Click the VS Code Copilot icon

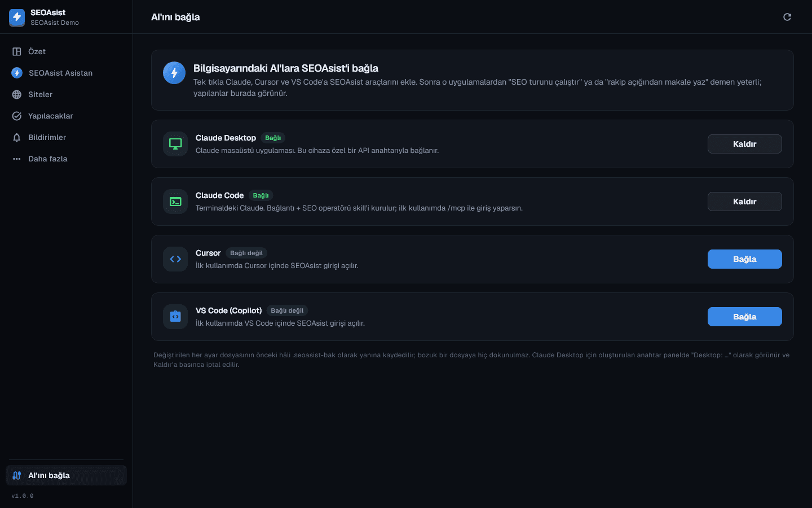coord(175,317)
